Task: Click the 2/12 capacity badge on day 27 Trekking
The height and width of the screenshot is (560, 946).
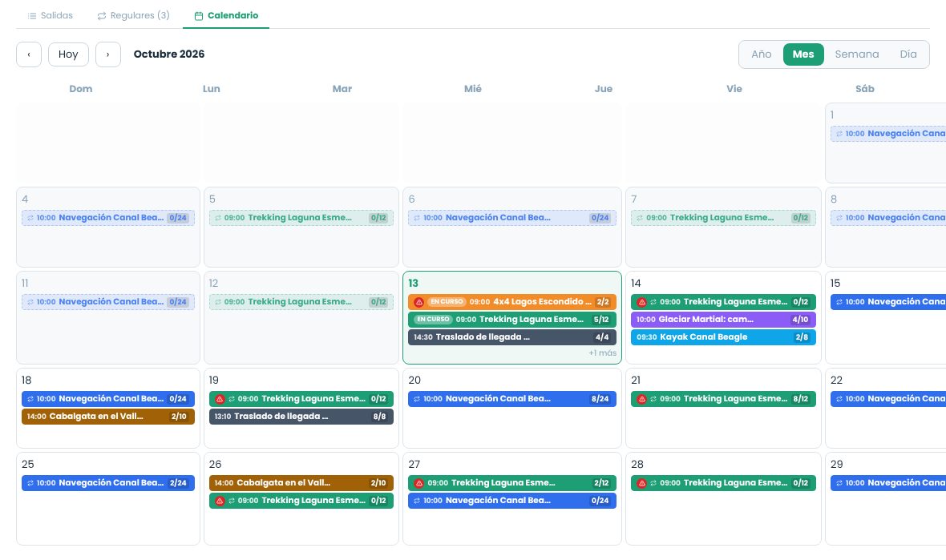Action: click(601, 483)
